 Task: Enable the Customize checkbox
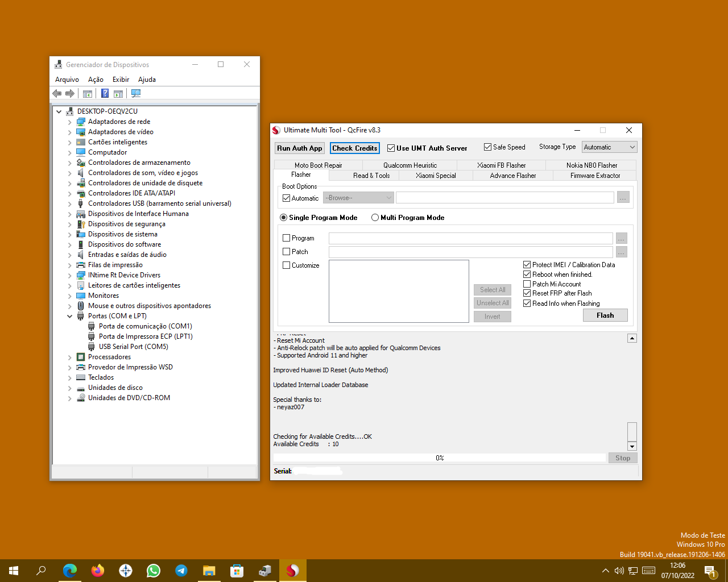pos(286,265)
